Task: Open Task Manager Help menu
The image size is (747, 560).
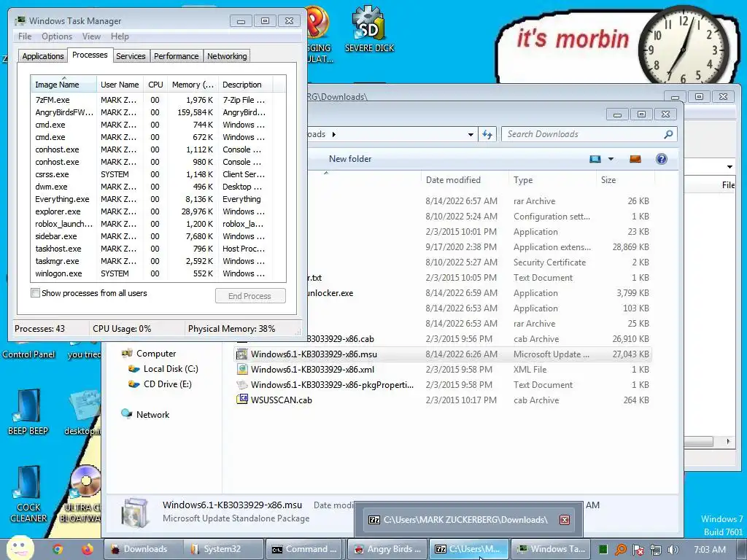Action: click(120, 36)
